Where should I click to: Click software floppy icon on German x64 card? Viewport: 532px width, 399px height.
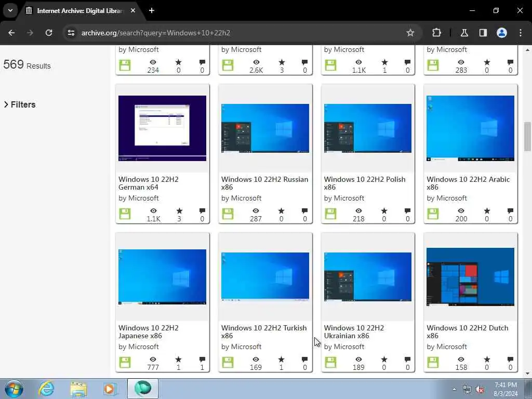(125, 214)
